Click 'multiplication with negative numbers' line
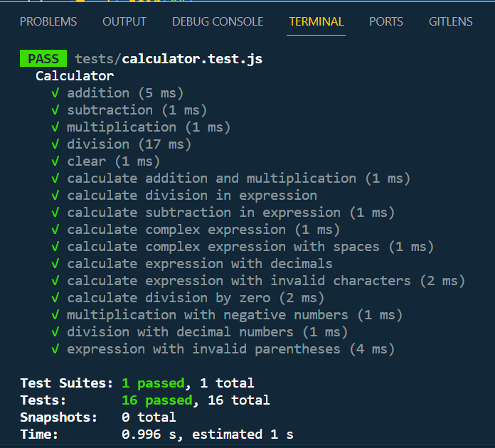The image size is (495, 448). 235,315
